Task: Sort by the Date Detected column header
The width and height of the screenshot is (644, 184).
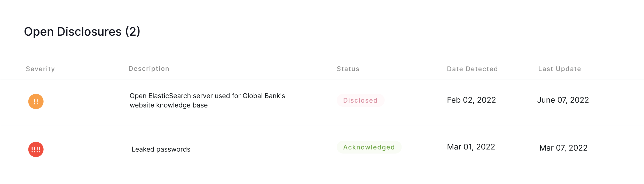Action: coord(472,69)
